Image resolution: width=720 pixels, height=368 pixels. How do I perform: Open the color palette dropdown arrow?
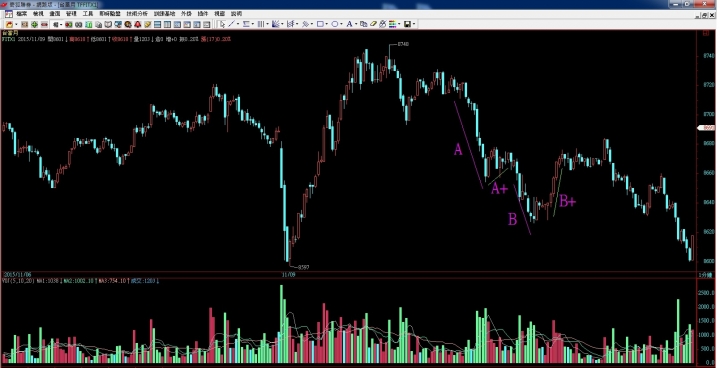(399, 24)
